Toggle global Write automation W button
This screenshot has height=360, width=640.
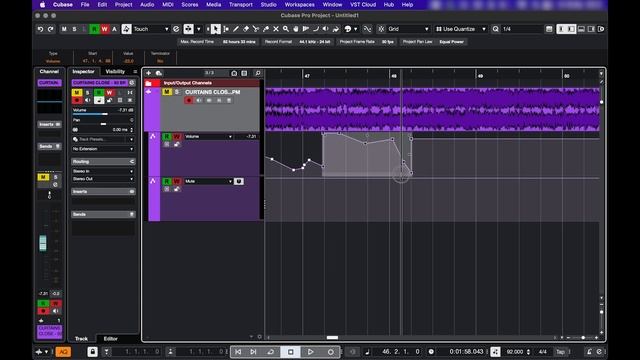104,29
